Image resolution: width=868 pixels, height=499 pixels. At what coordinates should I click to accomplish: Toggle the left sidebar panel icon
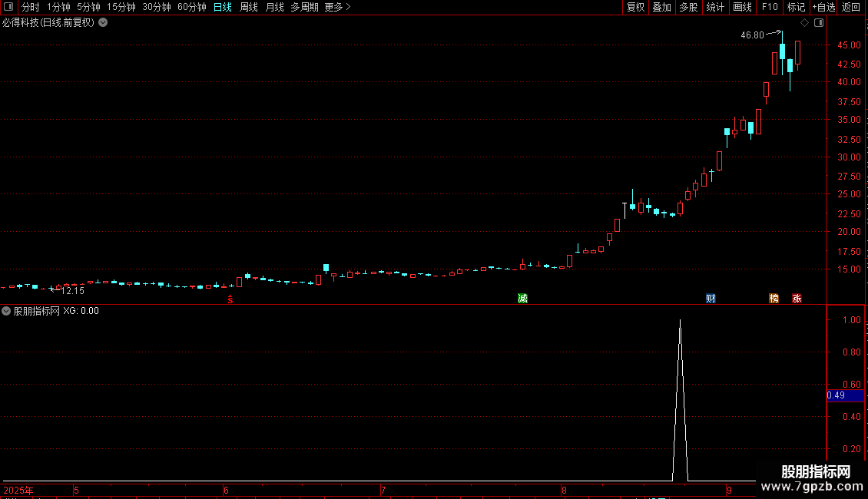(8, 7)
